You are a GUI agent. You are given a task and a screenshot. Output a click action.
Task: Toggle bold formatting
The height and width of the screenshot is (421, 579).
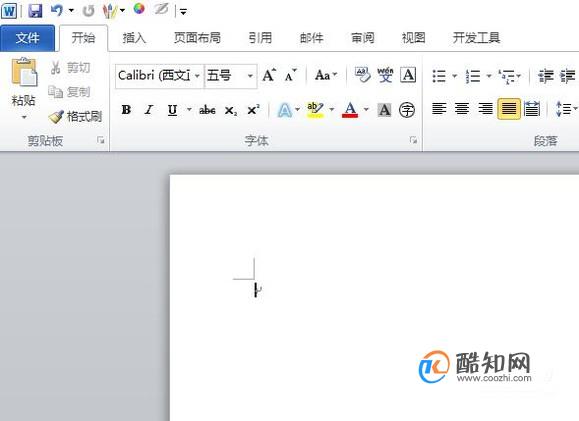click(126, 110)
